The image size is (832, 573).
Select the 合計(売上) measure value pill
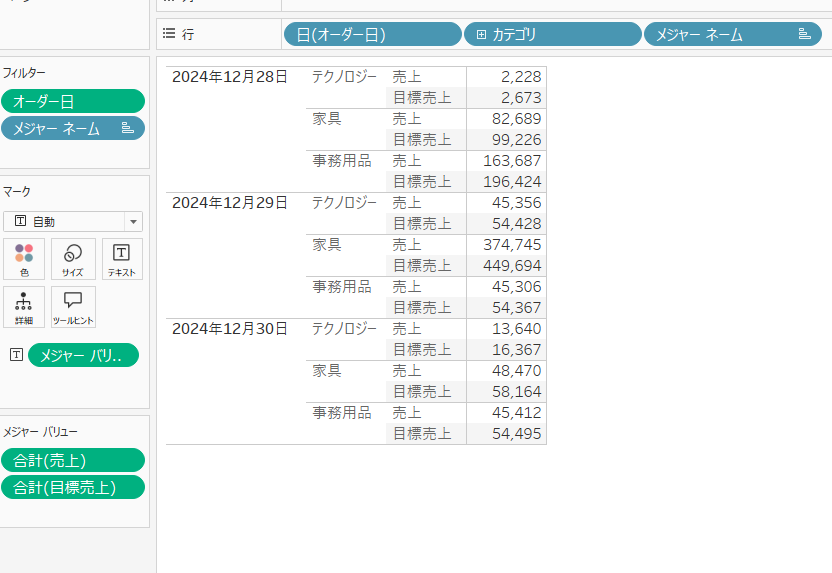coord(73,460)
